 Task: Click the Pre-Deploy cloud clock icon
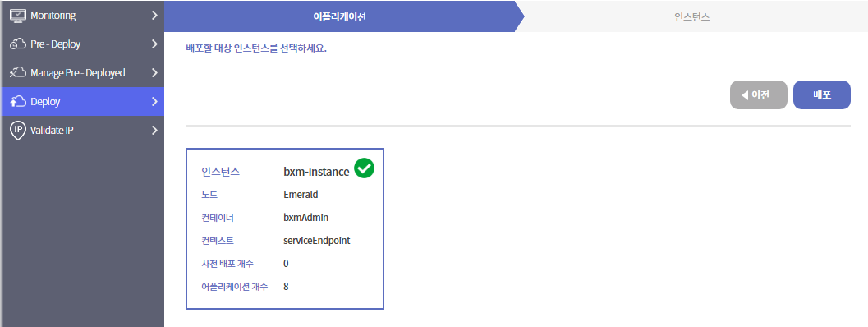(18, 44)
